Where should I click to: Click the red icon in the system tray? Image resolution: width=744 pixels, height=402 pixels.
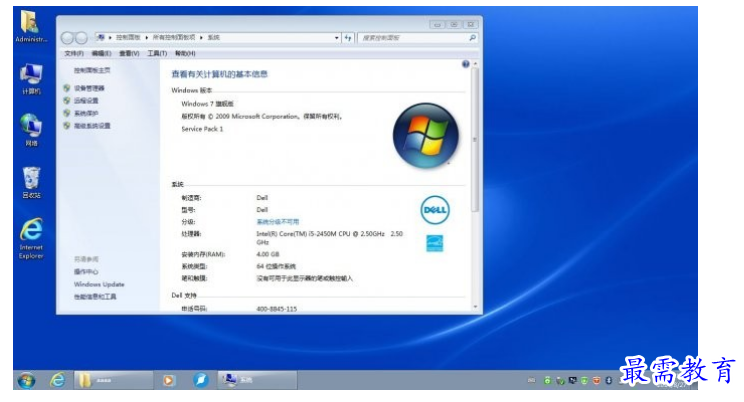[596, 380]
